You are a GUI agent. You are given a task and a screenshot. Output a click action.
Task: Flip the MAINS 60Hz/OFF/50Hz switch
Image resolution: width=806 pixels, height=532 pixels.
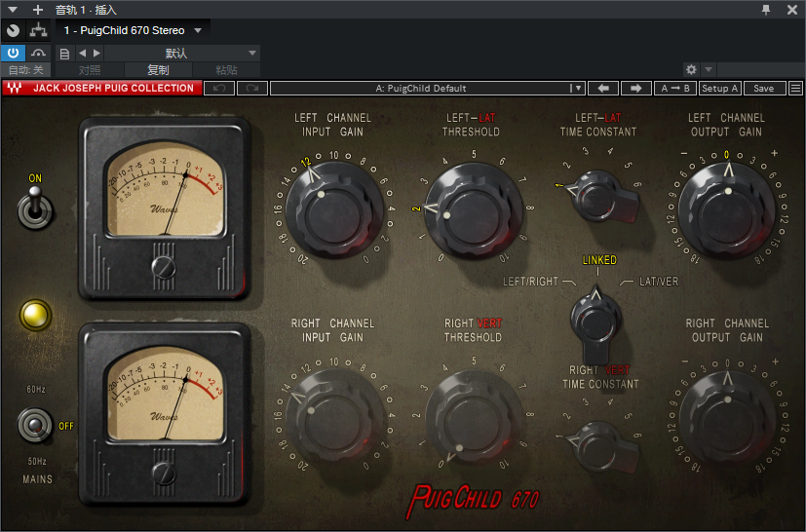tap(35, 425)
